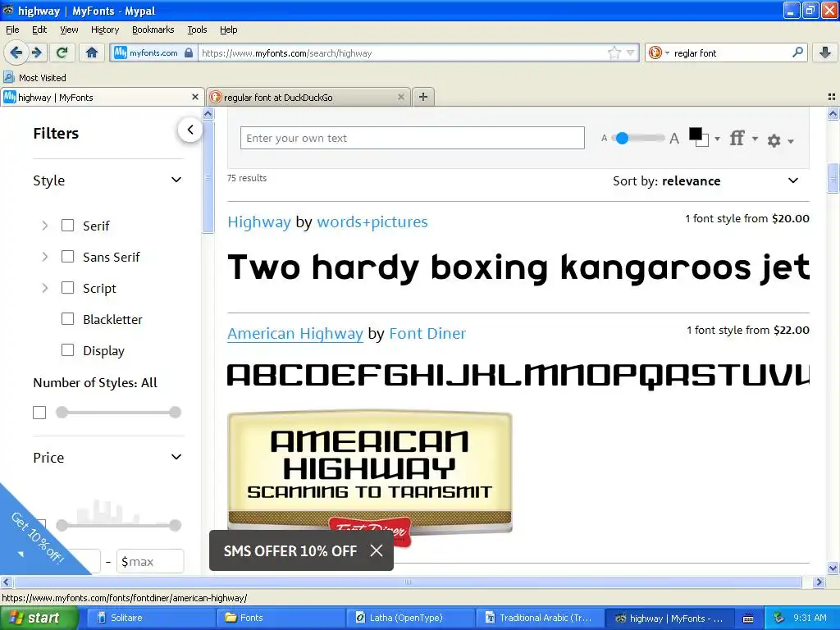
Task: Enable the Script style checkbox
Action: [67, 288]
